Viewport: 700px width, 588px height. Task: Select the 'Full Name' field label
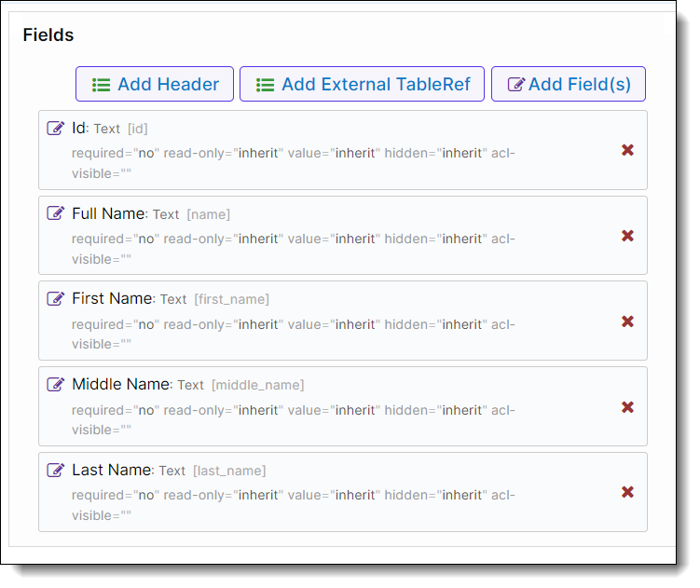coord(110,213)
